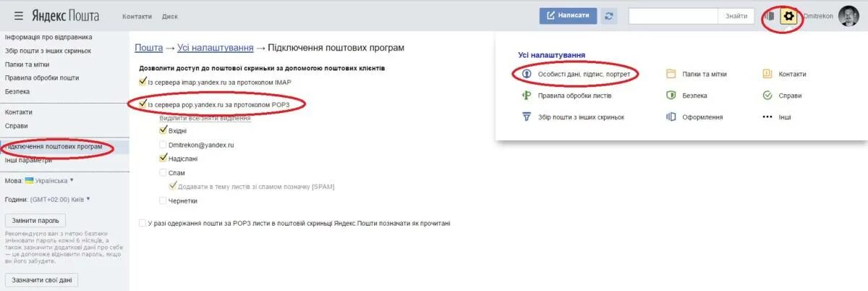The height and width of the screenshot is (291, 868).
Task: Click the refresh mail icon
Action: tap(609, 15)
